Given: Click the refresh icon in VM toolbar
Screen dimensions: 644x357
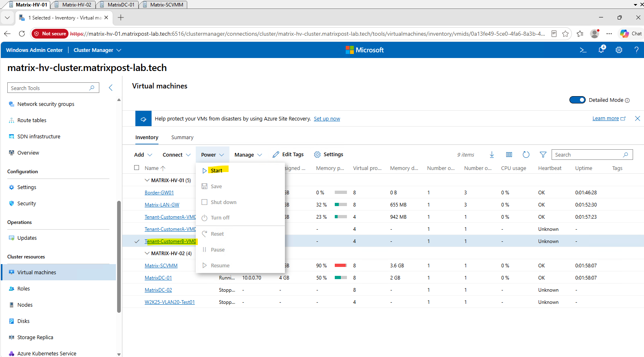Looking at the screenshot, I should tap(526, 155).
